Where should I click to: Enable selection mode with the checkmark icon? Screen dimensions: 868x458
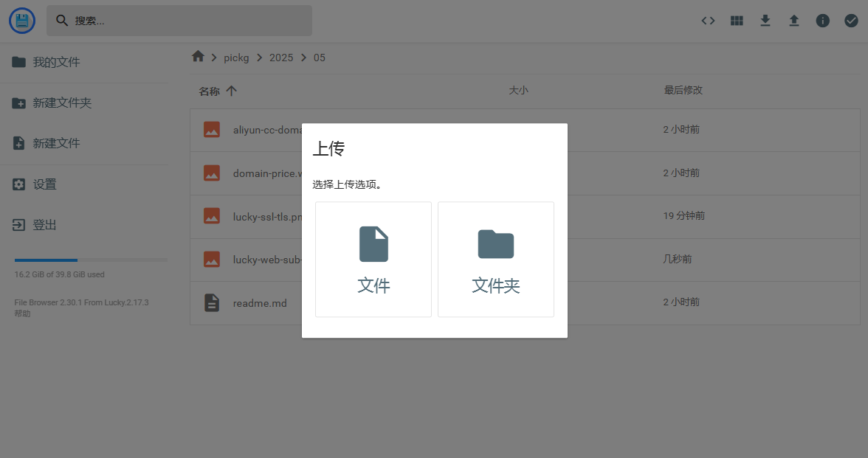click(x=851, y=21)
